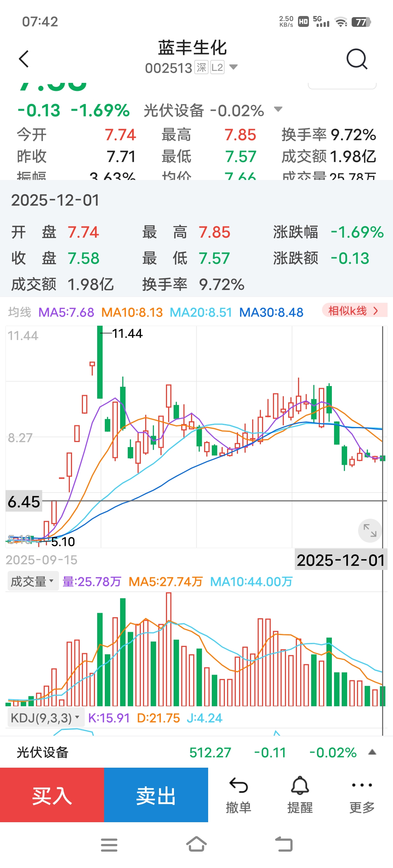Screen dimensions: 393x868
Task: Tap the 2025-12-01 crosshair date label
Action: [x=341, y=560]
